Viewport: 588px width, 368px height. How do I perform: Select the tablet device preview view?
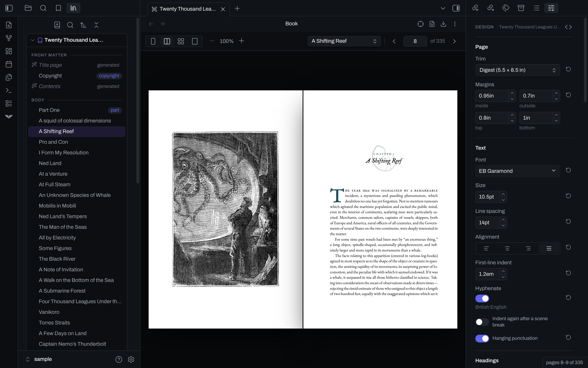[195, 41]
